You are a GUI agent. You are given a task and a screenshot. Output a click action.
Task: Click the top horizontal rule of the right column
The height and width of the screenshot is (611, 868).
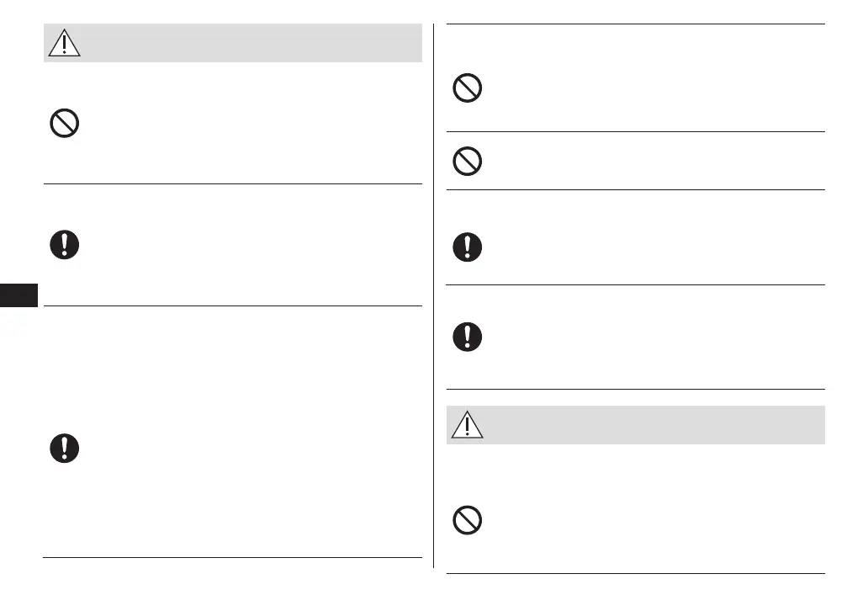click(x=635, y=24)
